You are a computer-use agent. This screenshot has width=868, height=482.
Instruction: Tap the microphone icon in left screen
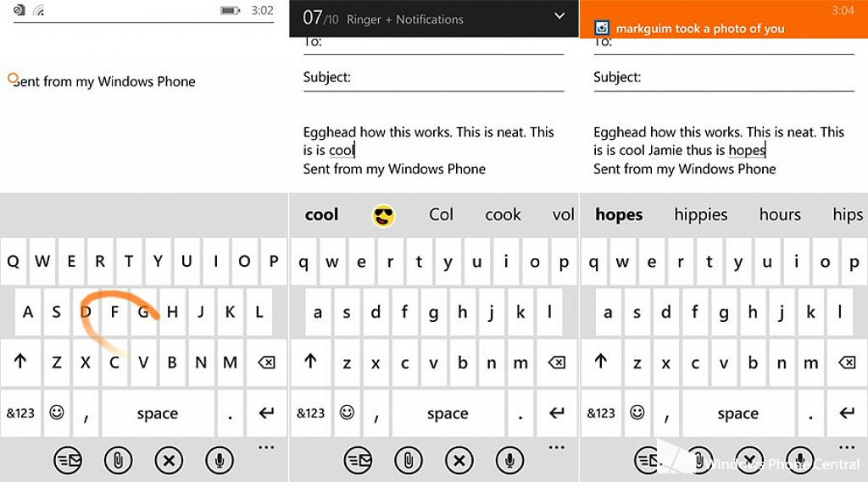point(220,461)
